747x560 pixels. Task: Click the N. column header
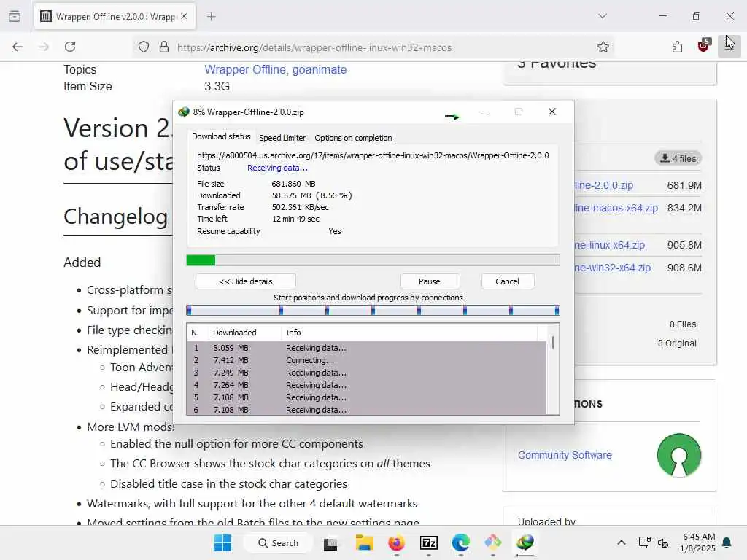[x=198, y=332]
